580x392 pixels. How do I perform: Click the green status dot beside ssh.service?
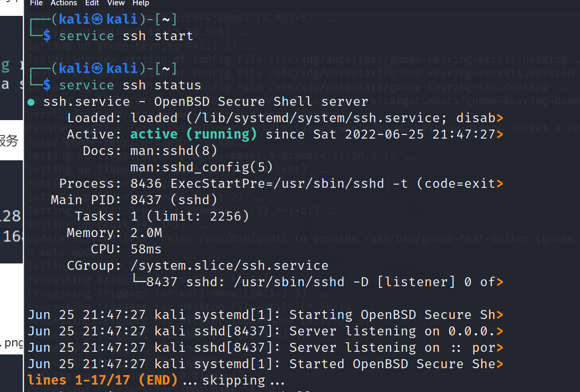(31, 102)
